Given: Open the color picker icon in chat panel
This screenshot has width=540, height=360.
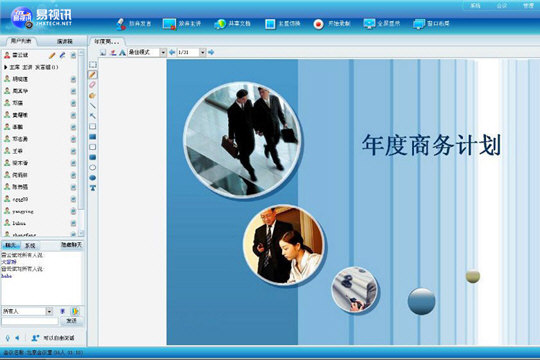Looking at the screenshot, I should (75, 311).
